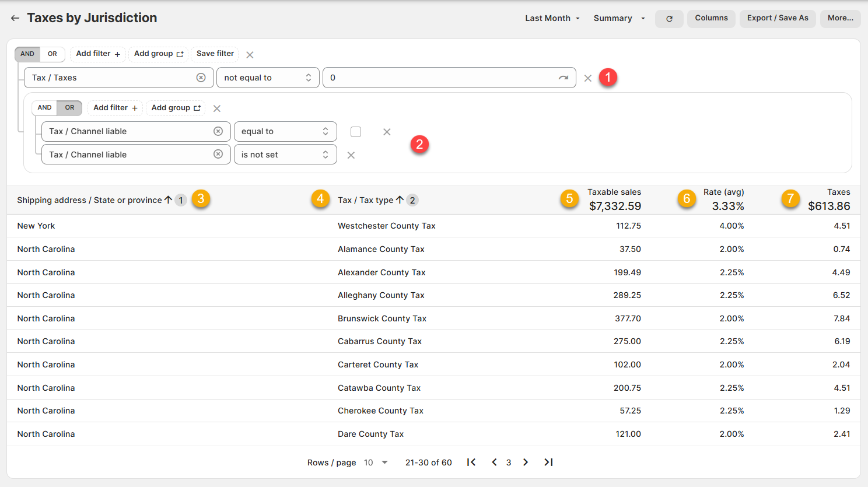The width and height of the screenshot is (868, 487).
Task: Click the refresh report icon
Action: [x=669, y=19]
